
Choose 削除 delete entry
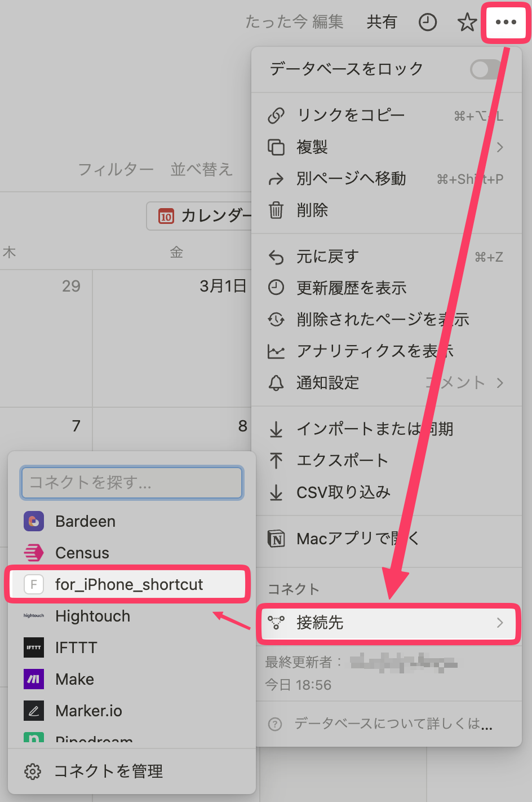pyautogui.click(x=386, y=210)
